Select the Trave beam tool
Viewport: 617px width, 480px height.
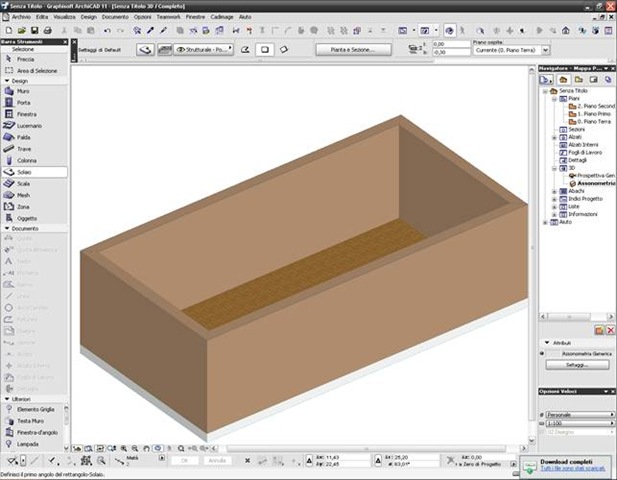[24, 149]
